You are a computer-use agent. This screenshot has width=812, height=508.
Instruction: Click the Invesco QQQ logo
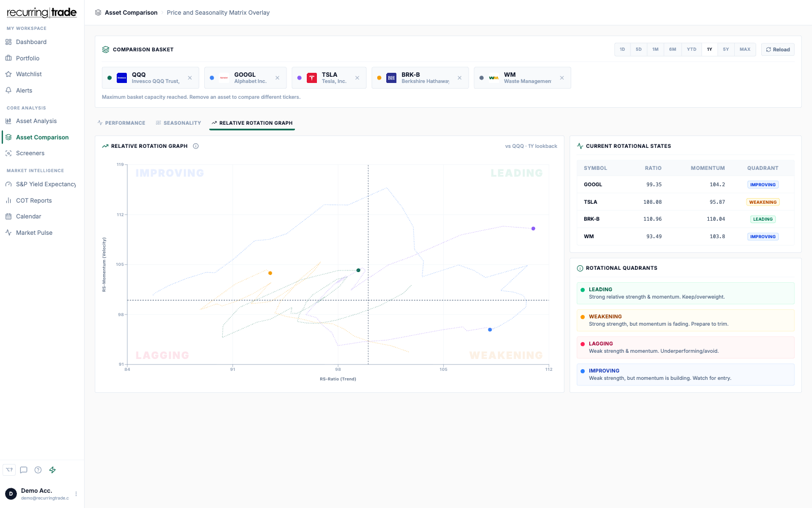(122, 78)
